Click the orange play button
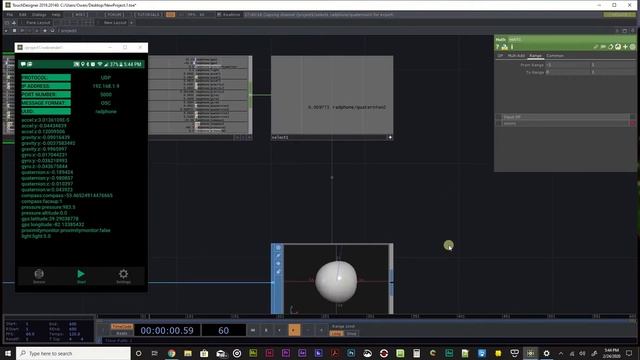Viewport: 640px width, 360px height. click(294, 330)
